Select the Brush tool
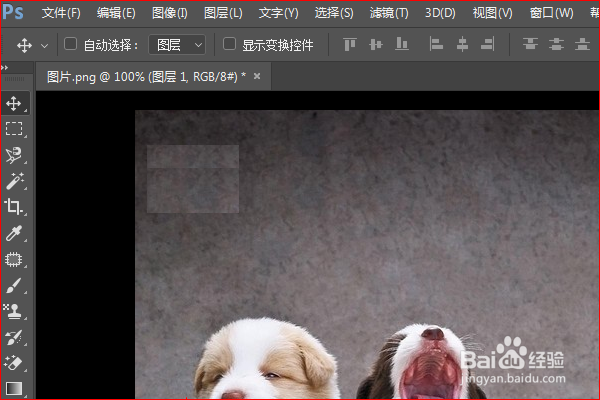The width and height of the screenshot is (600, 400). point(14,285)
